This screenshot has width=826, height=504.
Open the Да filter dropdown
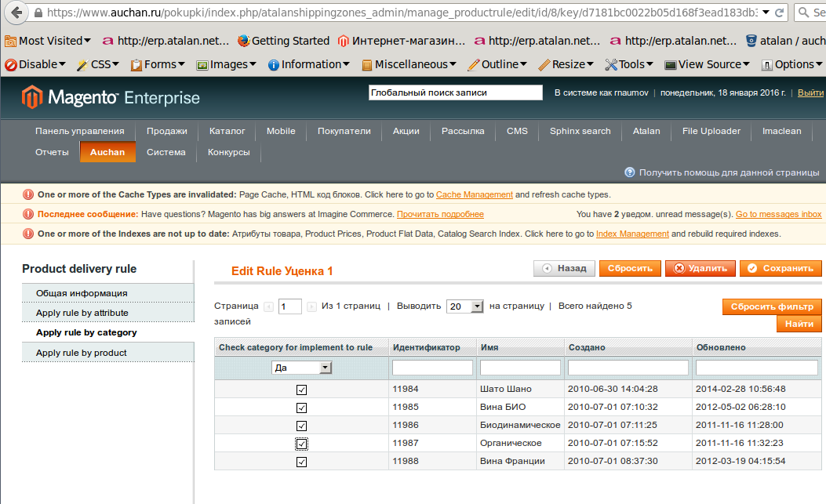(x=302, y=368)
